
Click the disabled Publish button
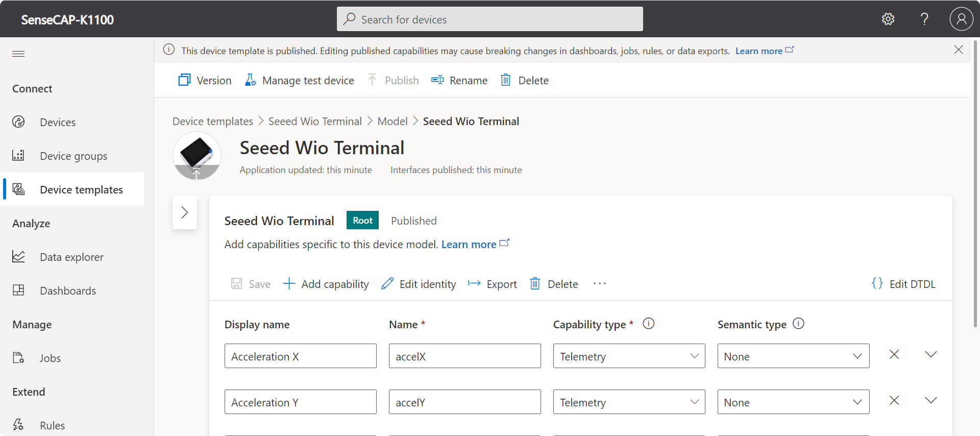click(393, 80)
